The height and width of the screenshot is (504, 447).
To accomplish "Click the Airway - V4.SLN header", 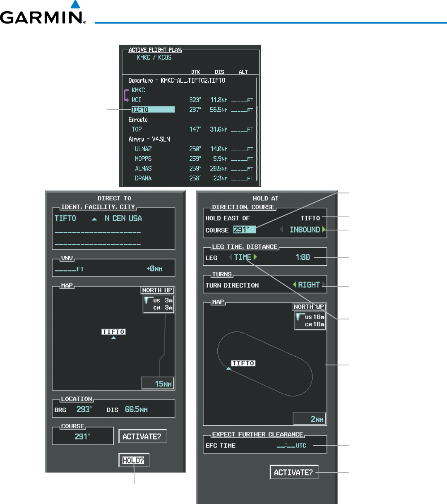I will point(149,139).
